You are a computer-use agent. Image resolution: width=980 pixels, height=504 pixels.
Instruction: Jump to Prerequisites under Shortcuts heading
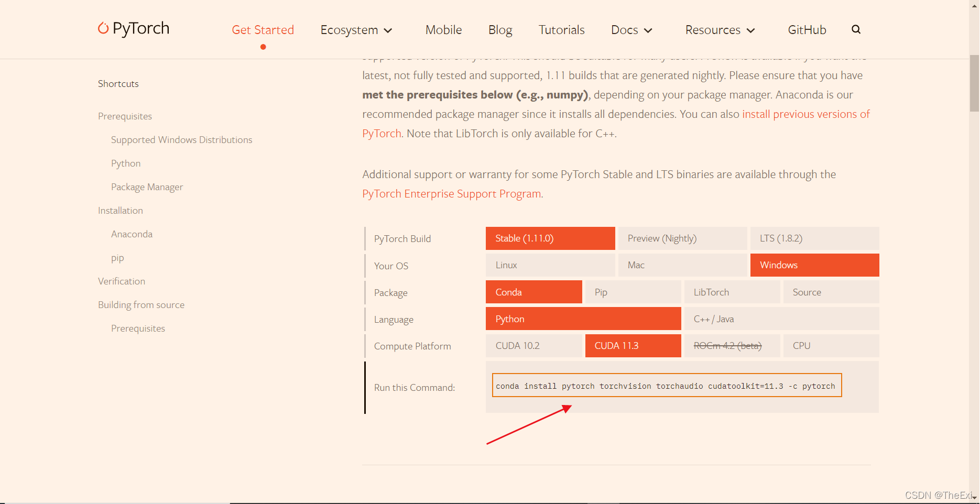125,116
